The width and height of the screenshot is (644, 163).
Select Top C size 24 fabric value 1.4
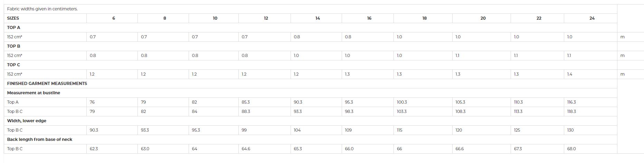click(570, 74)
